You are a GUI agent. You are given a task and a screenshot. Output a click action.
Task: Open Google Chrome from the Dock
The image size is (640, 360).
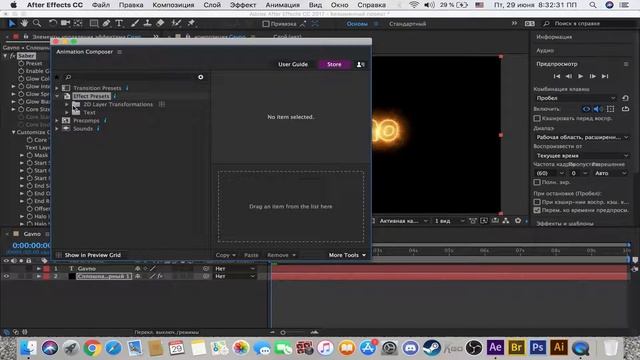point(92,348)
